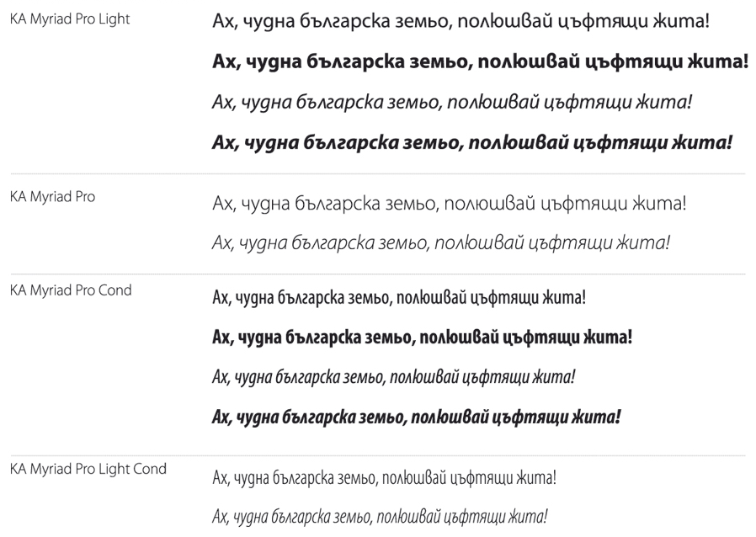This screenshot has width=756, height=537.
Task: Click the regular sample under Myriad Pro Cond
Action: tap(399, 297)
